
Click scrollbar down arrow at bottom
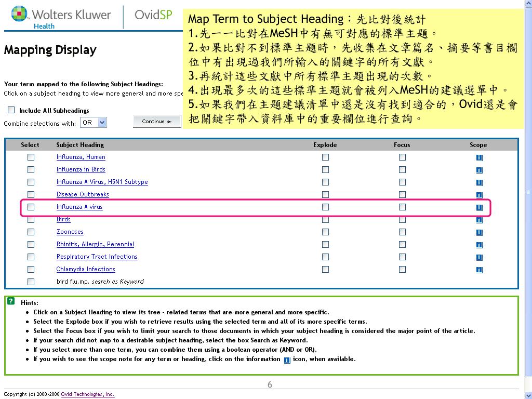pos(528,395)
